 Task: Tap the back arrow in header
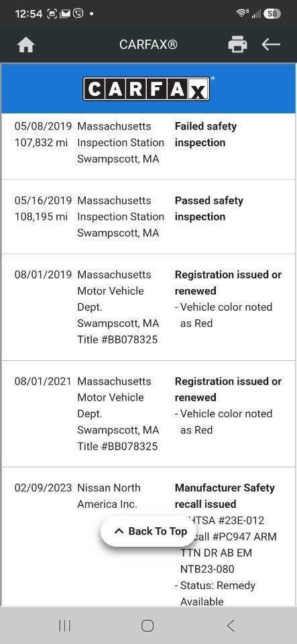pyautogui.click(x=271, y=44)
